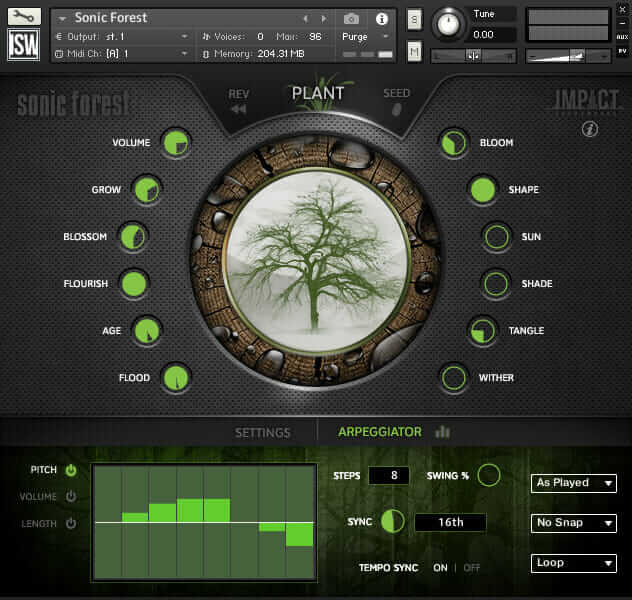
Task: Click the output volume slider in header
Action: 568,56
